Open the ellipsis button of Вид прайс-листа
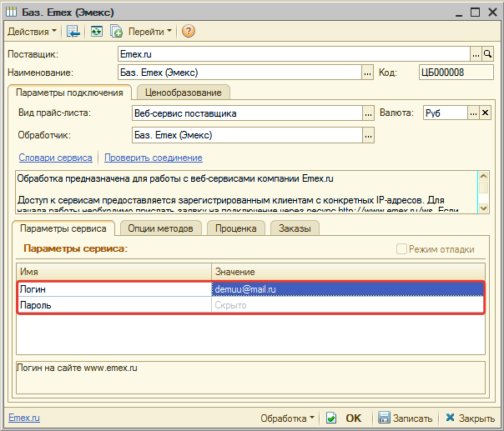504x431 pixels. click(x=368, y=113)
